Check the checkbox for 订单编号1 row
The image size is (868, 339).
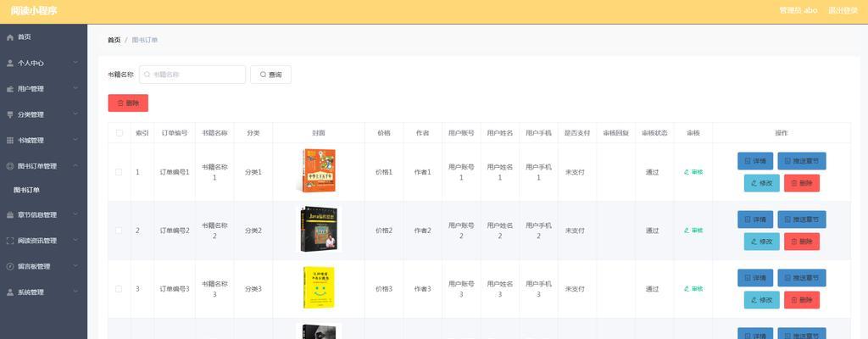(x=119, y=172)
